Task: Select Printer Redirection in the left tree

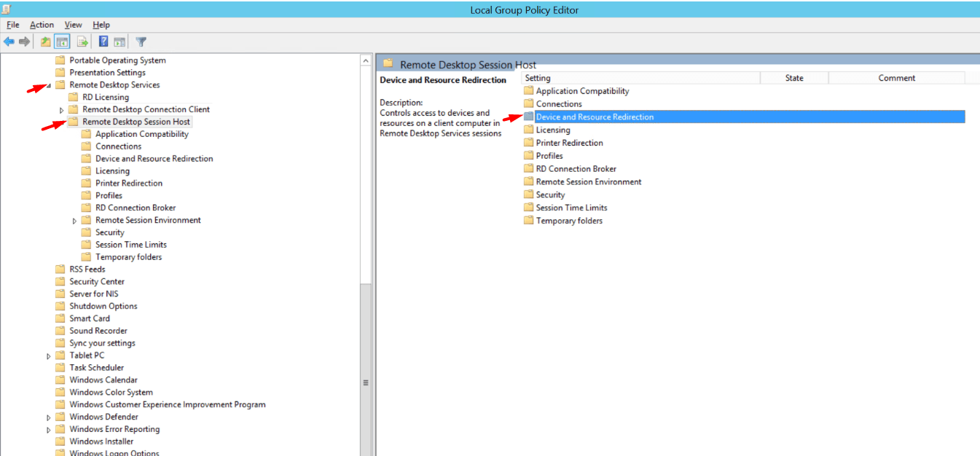Action: [129, 183]
